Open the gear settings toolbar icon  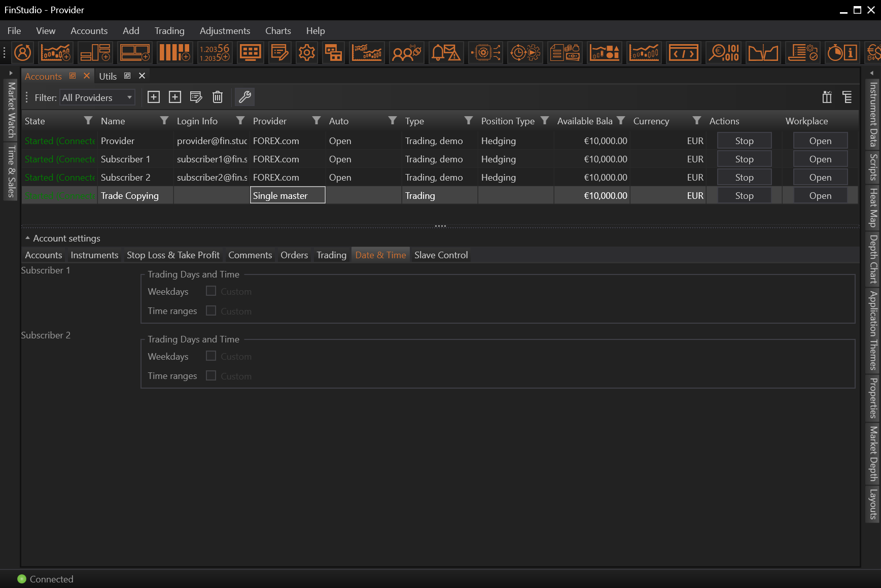tap(306, 53)
